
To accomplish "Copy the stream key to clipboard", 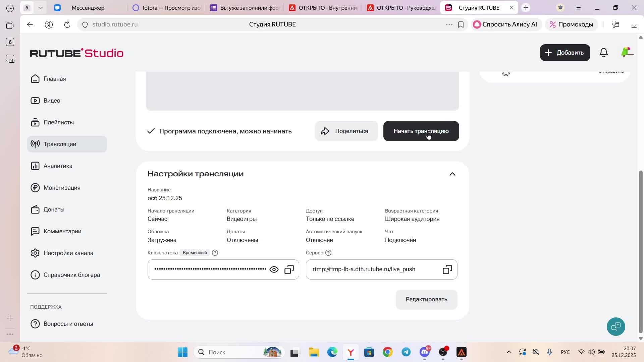I will click(x=289, y=269).
